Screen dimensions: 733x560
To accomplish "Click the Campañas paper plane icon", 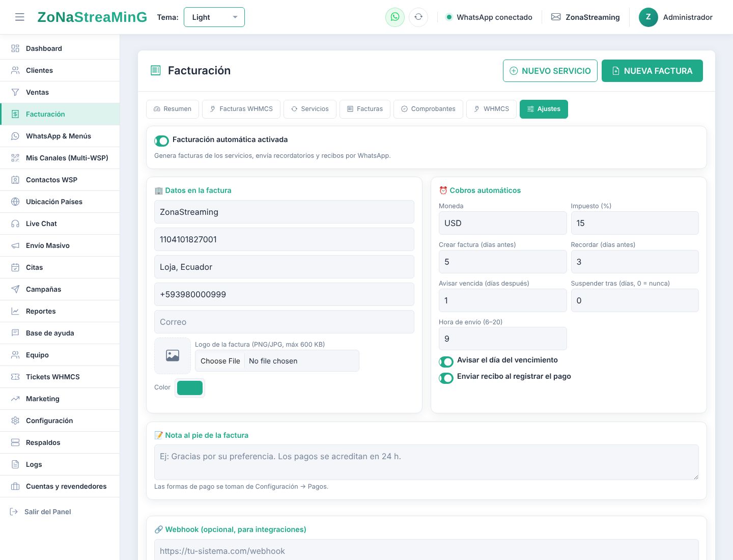I will click(15, 289).
